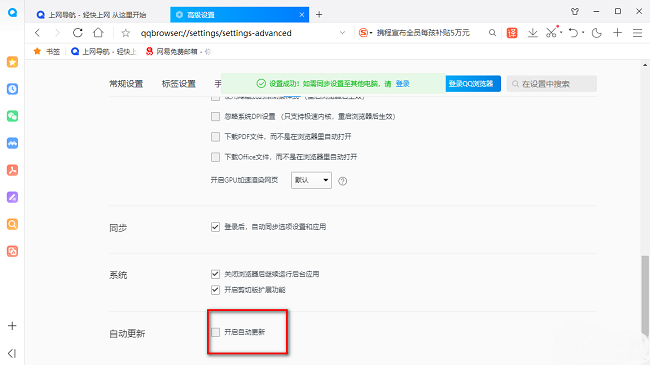Toggle night mode moon icon
This screenshot has width=650, height=365.
click(597, 33)
